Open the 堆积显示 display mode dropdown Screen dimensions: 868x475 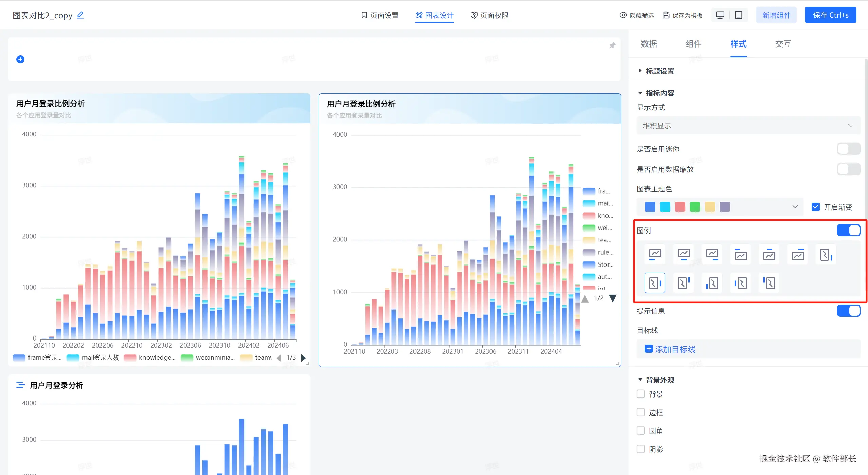point(748,126)
